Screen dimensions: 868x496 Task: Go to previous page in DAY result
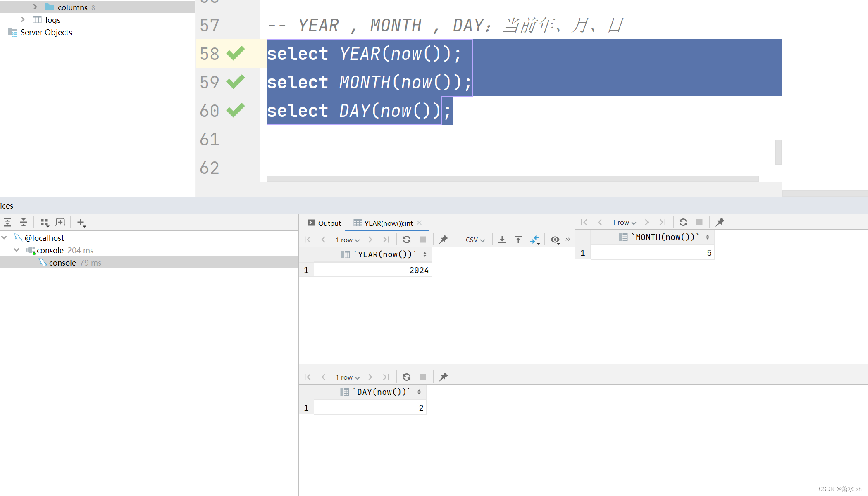coord(324,377)
